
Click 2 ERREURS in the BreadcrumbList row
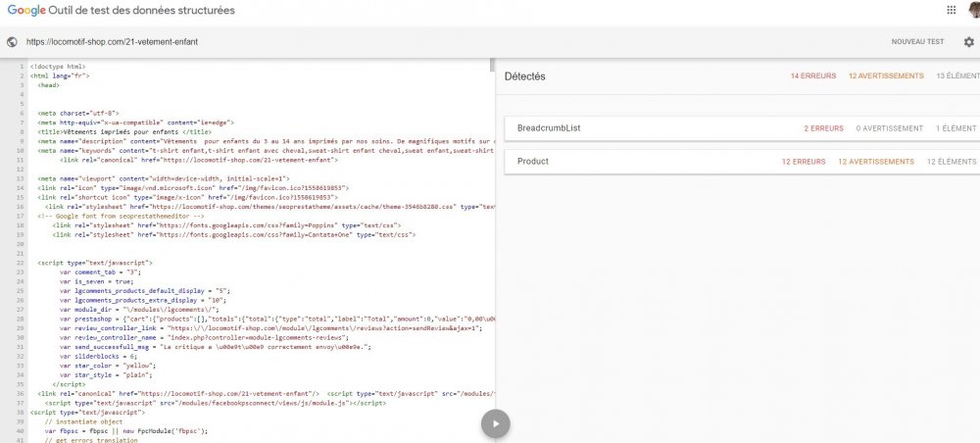pyautogui.click(x=824, y=128)
